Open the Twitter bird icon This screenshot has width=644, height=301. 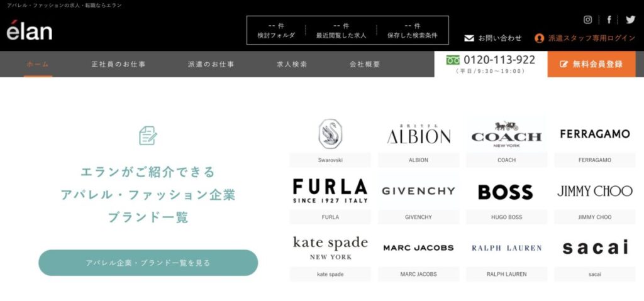tap(630, 19)
